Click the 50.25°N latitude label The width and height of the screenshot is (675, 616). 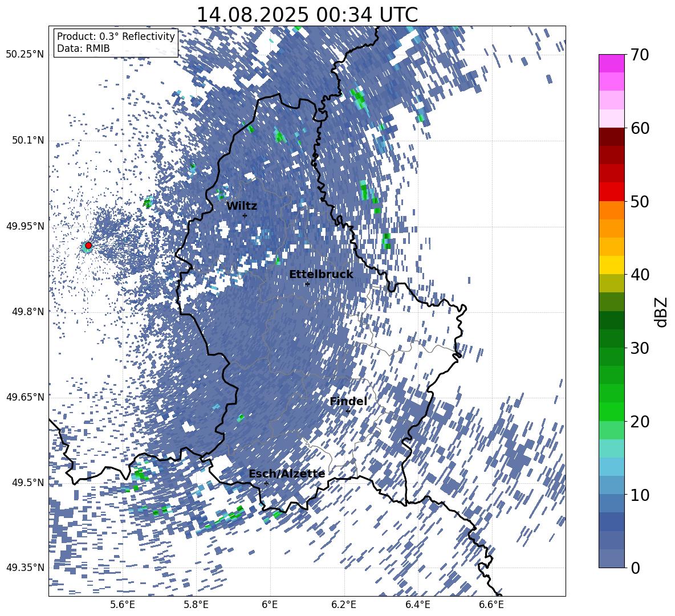25,55
